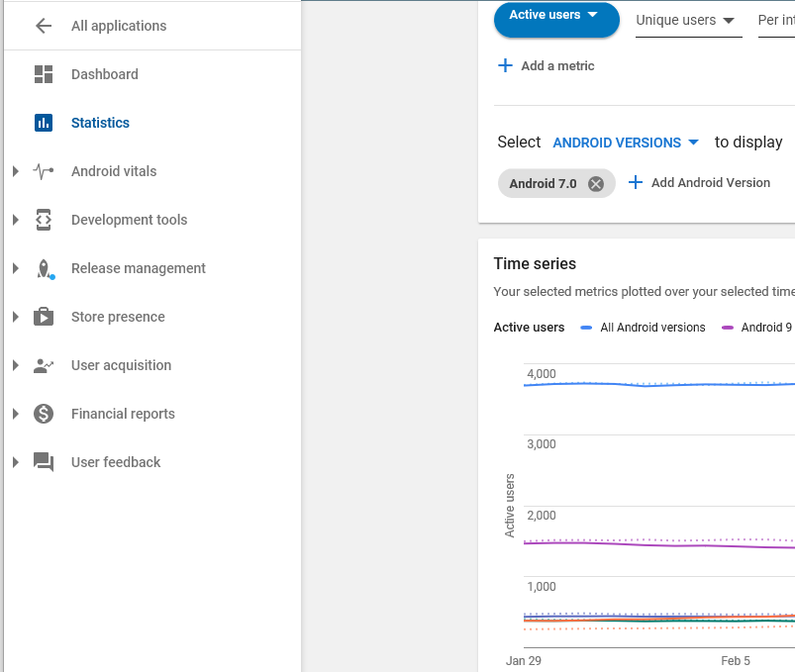
Task: Click Add a metric
Action: pyautogui.click(x=547, y=66)
